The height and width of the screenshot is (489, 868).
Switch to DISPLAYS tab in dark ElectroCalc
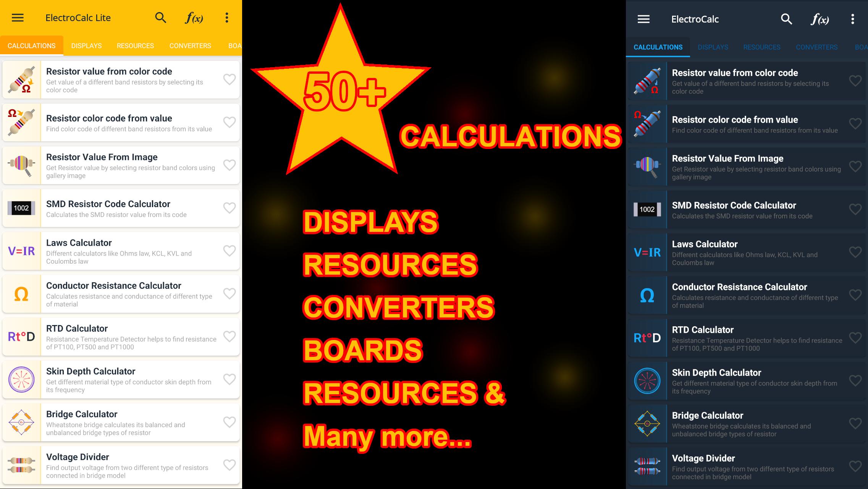pyautogui.click(x=713, y=47)
